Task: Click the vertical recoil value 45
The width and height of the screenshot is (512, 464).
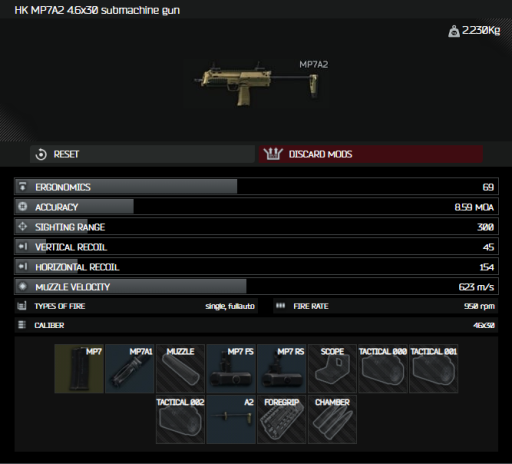Action: (x=488, y=247)
